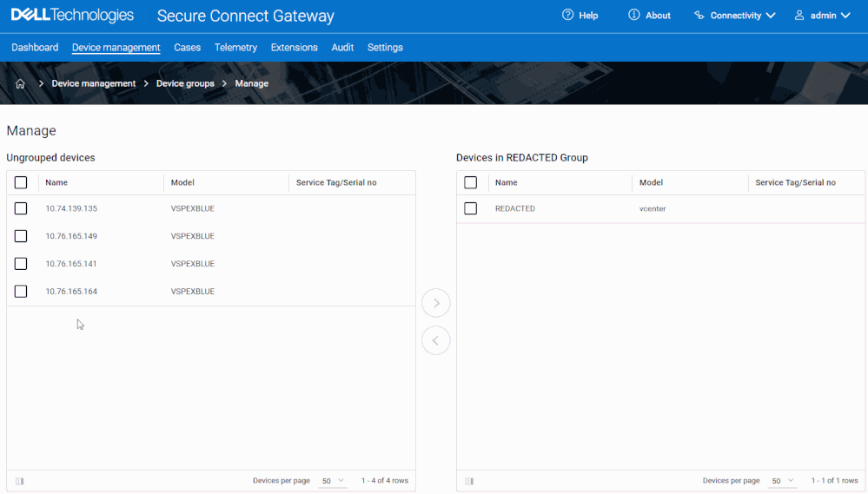Click the About link text
This screenshot has height=494, width=868.
(658, 16)
